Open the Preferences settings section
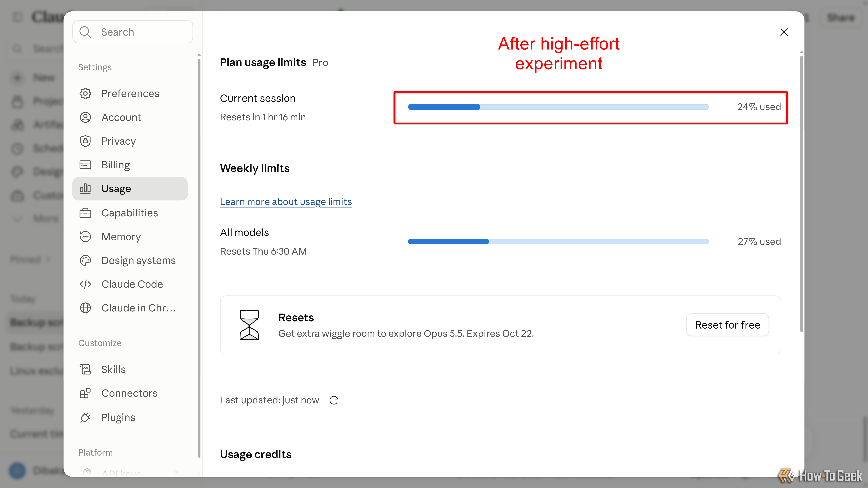Viewport: 868px width, 488px height. (x=130, y=93)
